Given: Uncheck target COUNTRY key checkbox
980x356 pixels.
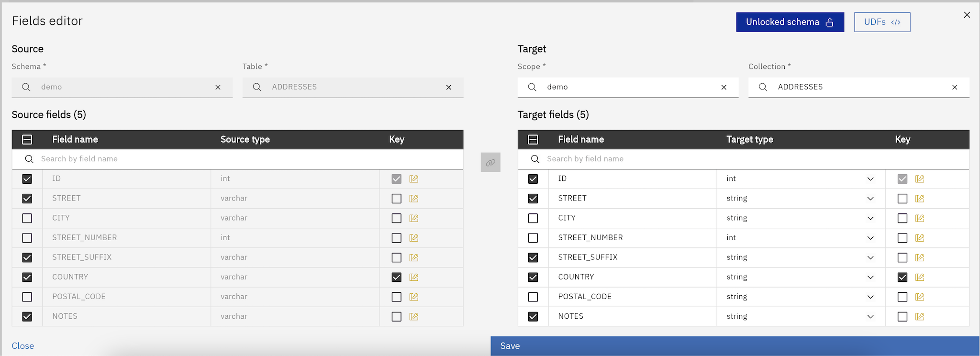Looking at the screenshot, I should (902, 277).
